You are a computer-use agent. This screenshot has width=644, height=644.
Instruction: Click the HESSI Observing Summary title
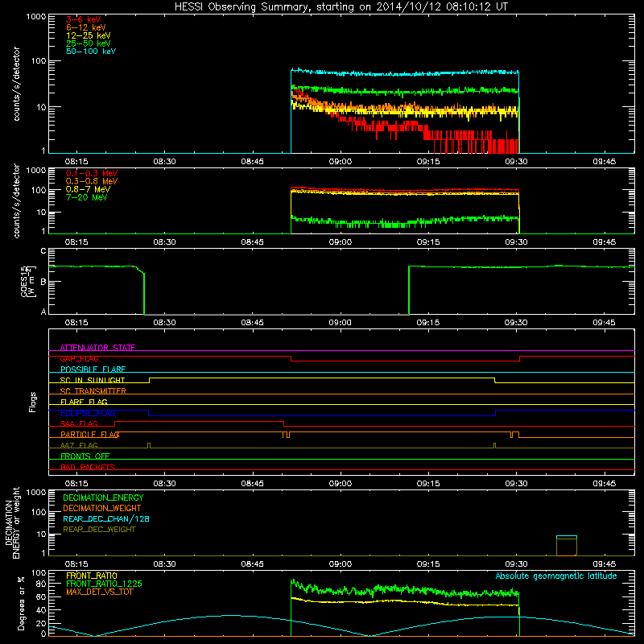point(341,7)
